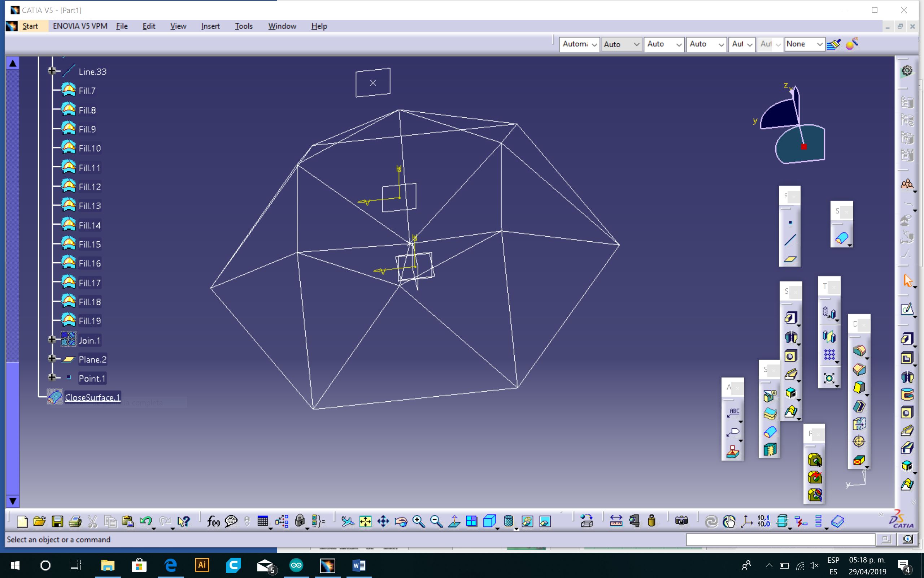924x578 pixels.
Task: Open the ENOVIA V5 VPM menu
Action: 80,26
